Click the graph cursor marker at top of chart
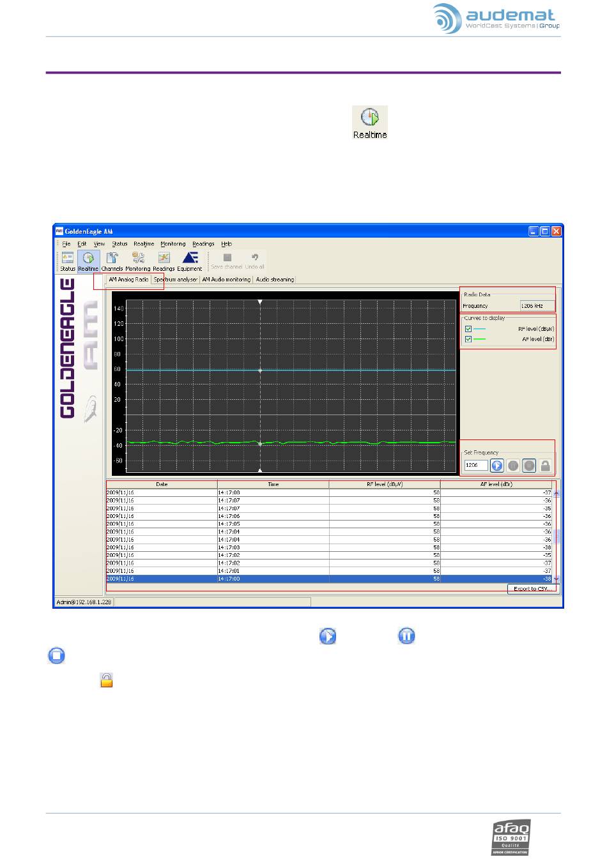Image resolution: width=607 pixels, height=868 pixels. 260,301
